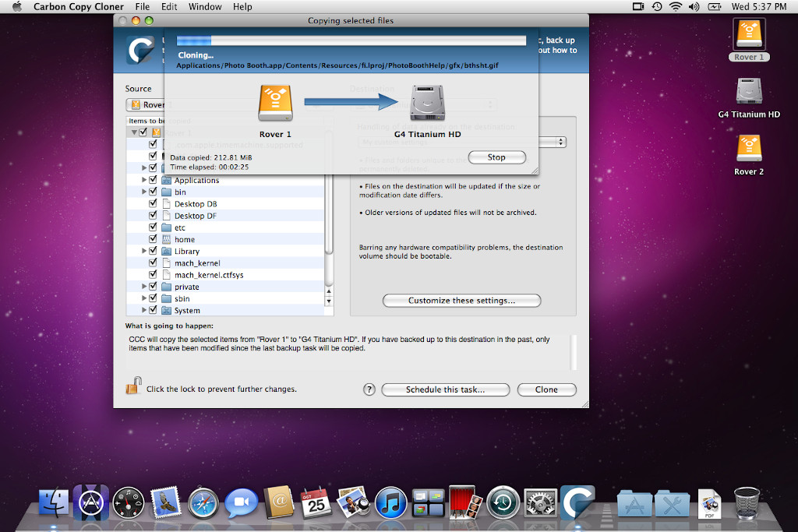
Task: Stop the cloning operation
Action: pos(496,157)
